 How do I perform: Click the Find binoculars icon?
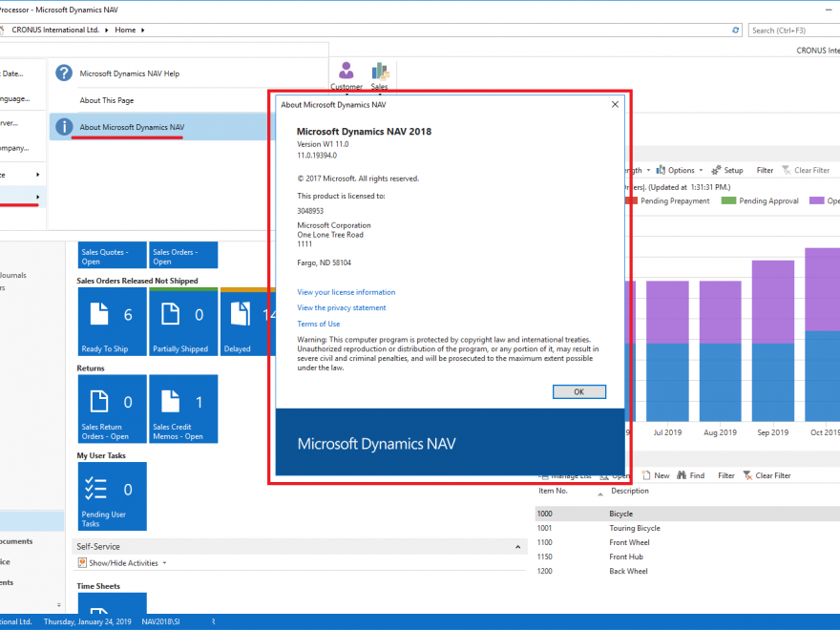point(682,475)
